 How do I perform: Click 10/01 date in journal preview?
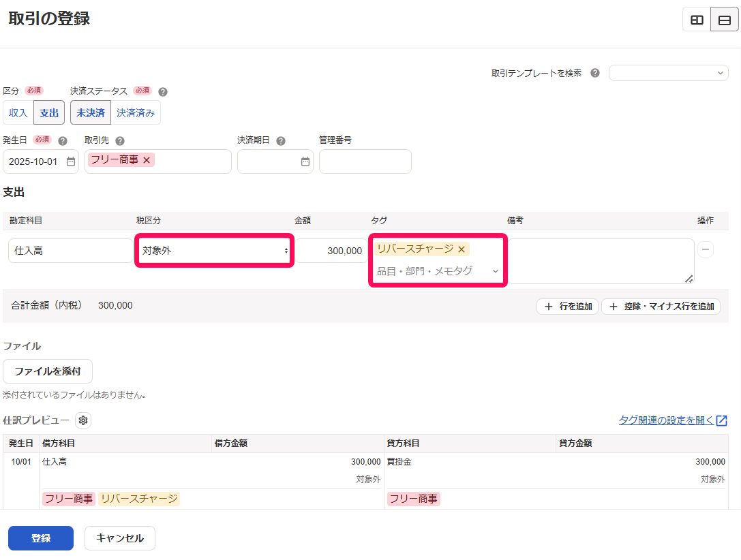pos(21,462)
